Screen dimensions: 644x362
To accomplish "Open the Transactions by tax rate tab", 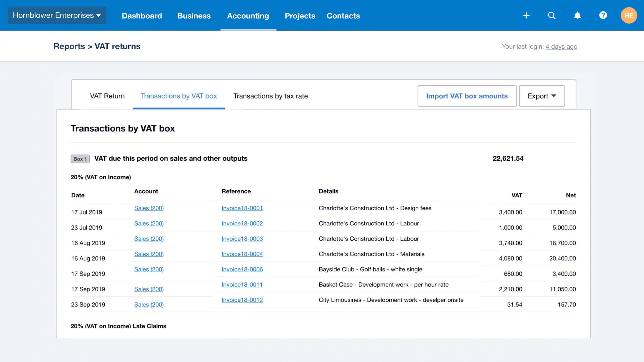I will (271, 96).
